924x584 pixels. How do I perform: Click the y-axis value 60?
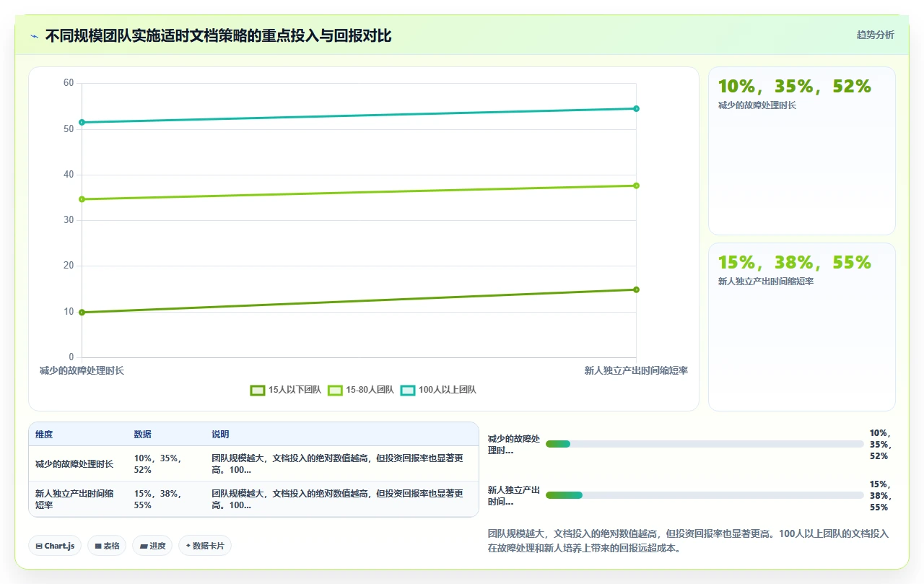[x=69, y=83]
